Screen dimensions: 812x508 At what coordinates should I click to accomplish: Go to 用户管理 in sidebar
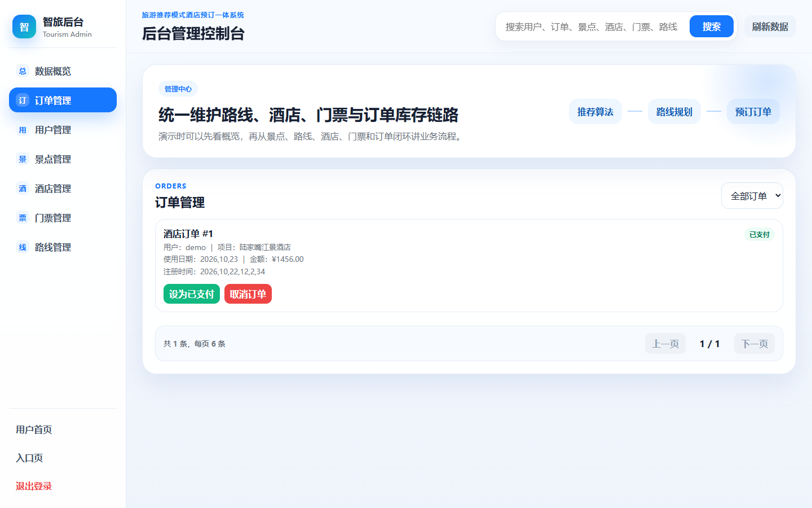tap(63, 130)
